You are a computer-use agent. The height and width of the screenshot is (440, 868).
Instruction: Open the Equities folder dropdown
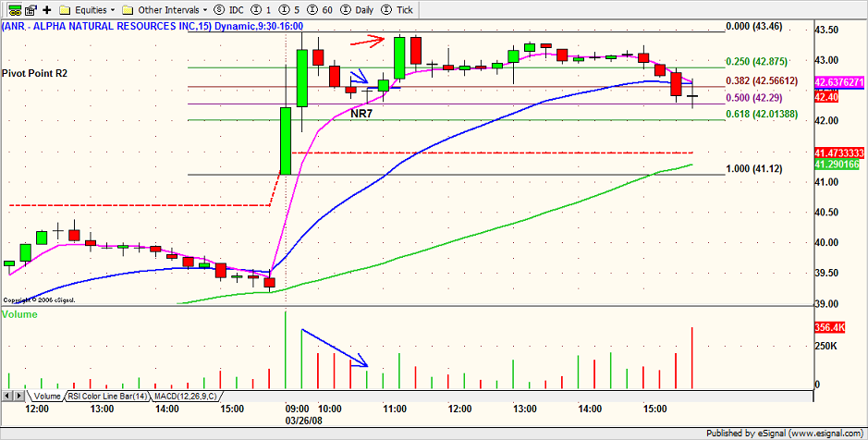(87, 9)
